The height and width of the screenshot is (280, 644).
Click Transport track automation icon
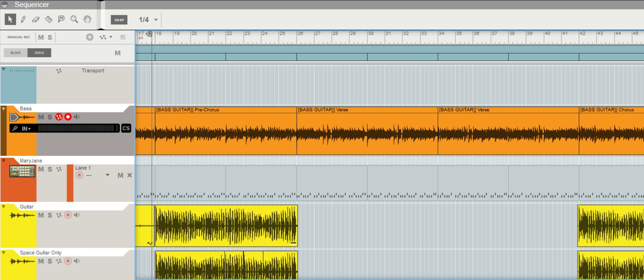pyautogui.click(x=59, y=71)
